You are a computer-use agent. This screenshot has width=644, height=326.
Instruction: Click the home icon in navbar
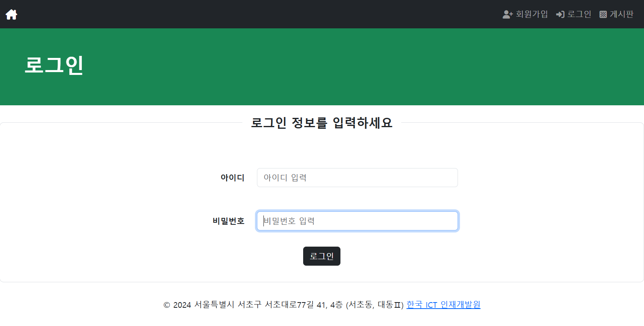pyautogui.click(x=11, y=15)
